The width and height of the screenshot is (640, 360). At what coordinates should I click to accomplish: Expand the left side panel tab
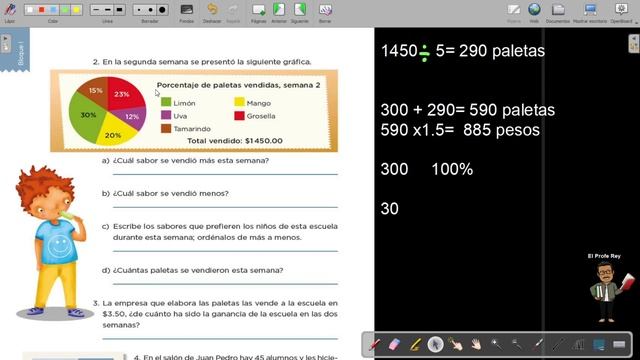coord(5,43)
